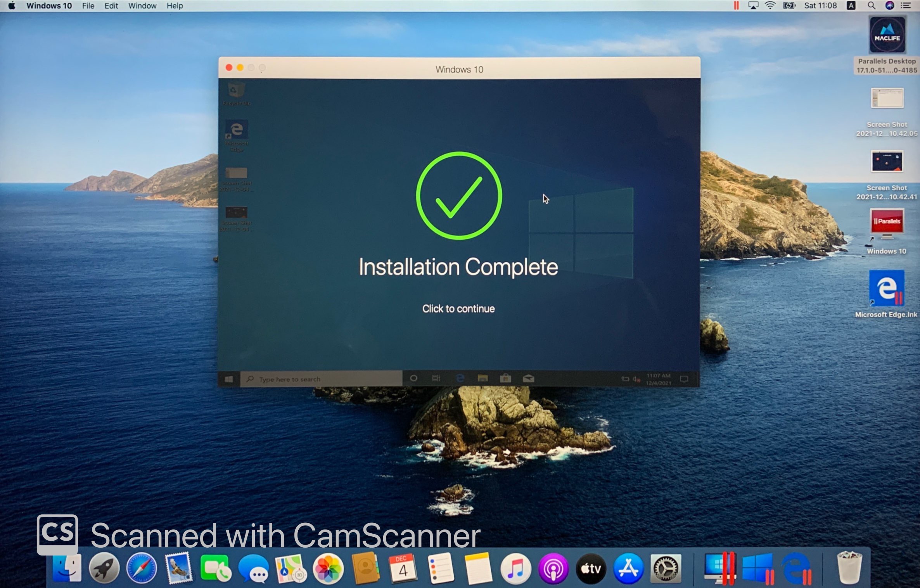
Task: Open Reminders from the Dock
Action: 441,568
